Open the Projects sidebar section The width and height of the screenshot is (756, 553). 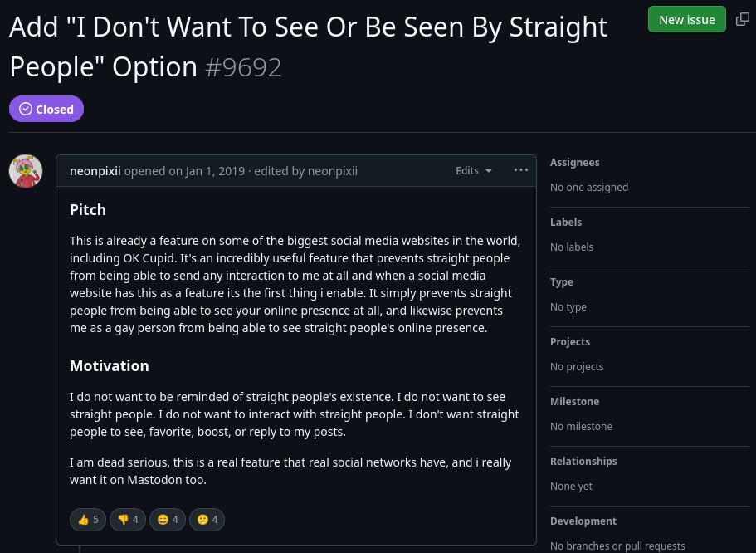(570, 342)
